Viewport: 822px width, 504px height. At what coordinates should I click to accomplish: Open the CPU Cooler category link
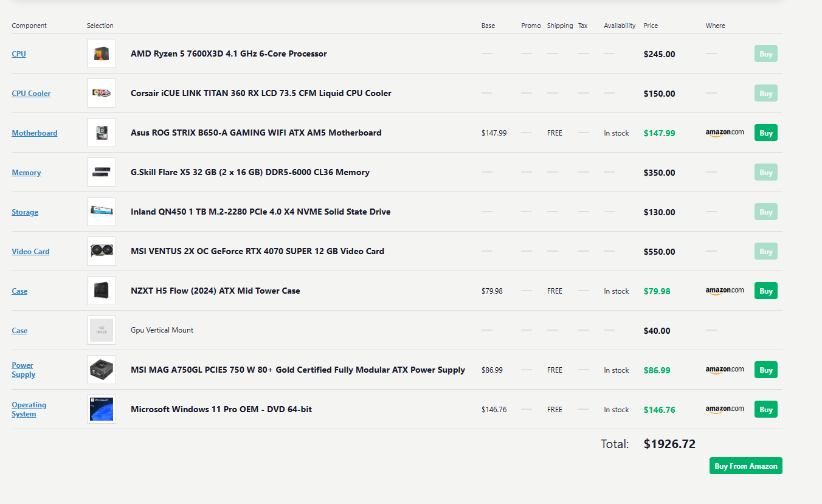pyautogui.click(x=31, y=94)
